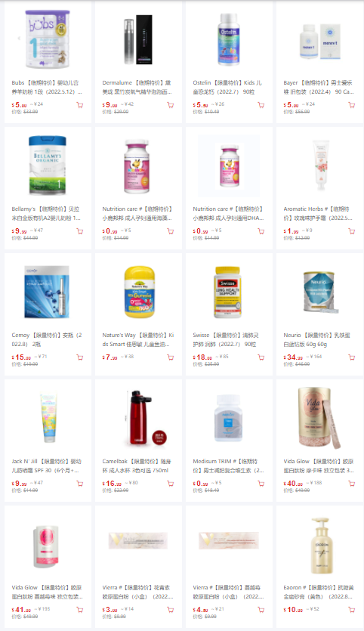Add Aromatic Herbs hand cream to cart
Screen dimensions: 364x631
351,231
